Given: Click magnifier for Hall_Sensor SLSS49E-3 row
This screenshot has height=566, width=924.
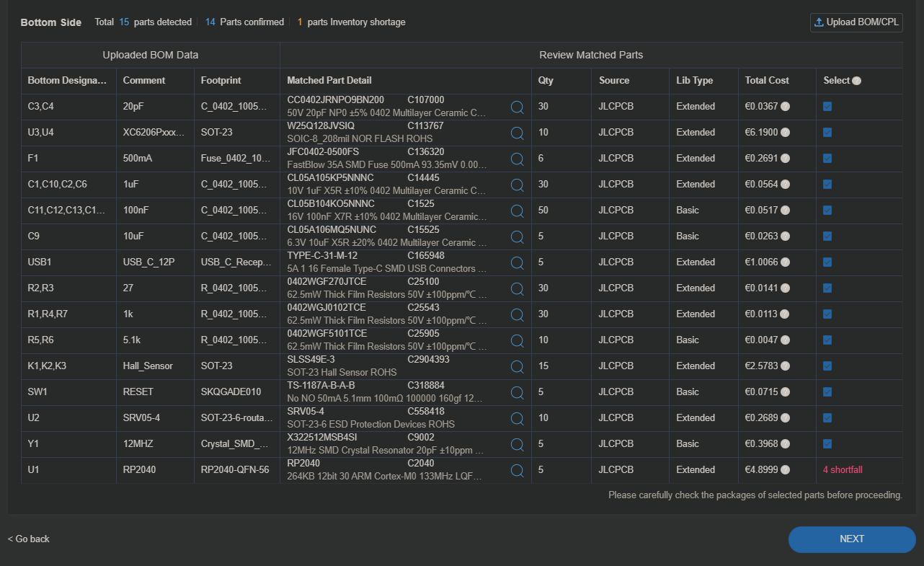Looking at the screenshot, I should (x=517, y=367).
